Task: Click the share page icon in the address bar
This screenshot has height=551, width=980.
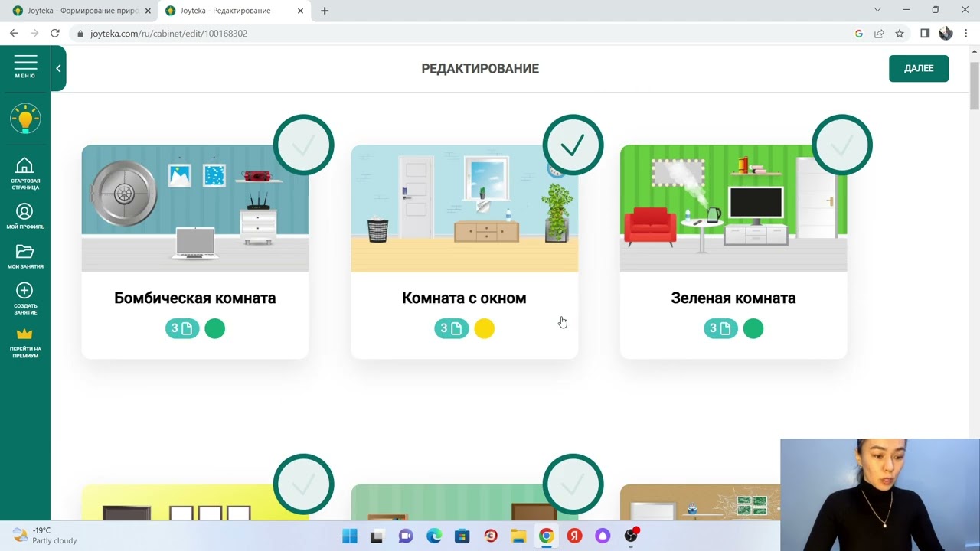Action: [879, 34]
